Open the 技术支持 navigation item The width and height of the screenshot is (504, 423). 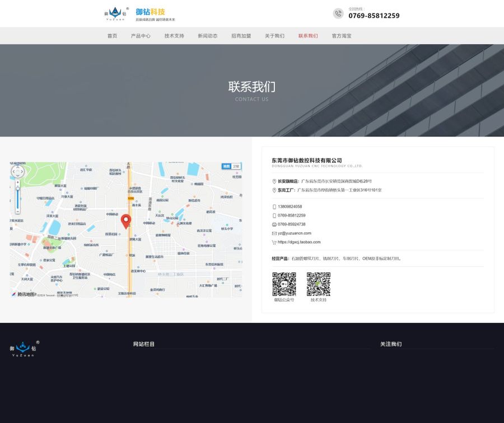(x=174, y=36)
